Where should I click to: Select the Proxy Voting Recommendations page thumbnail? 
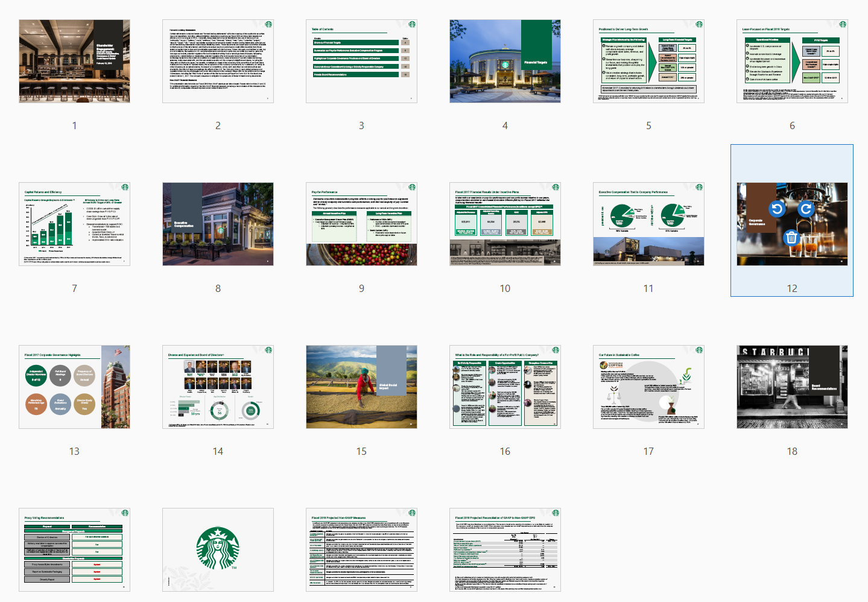pyautogui.click(x=74, y=550)
